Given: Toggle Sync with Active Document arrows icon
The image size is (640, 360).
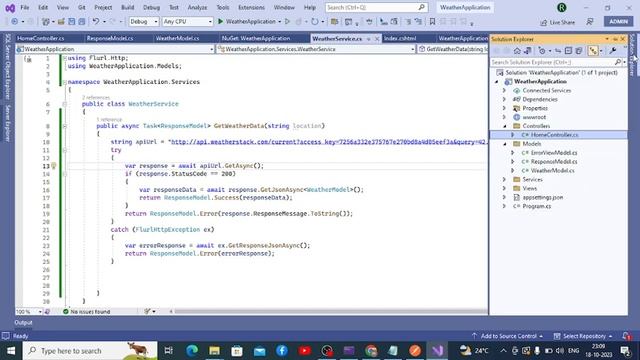Looking at the screenshot, I should pos(558,51).
